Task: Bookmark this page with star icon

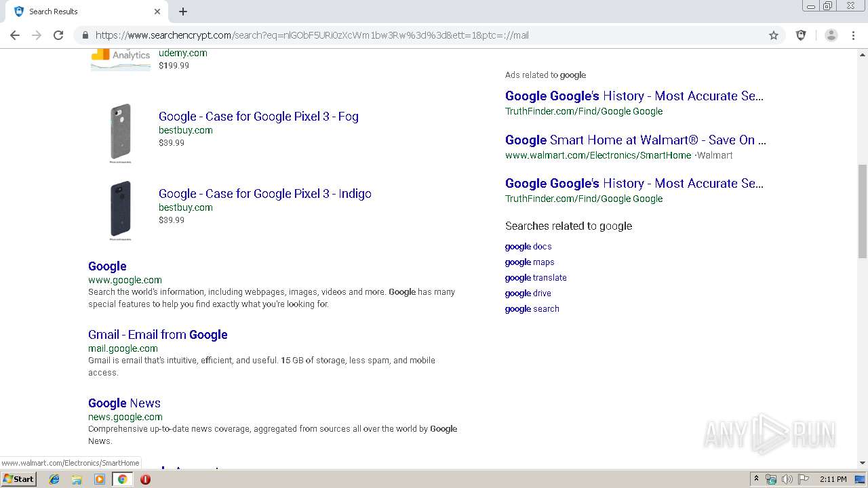Action: point(774,35)
